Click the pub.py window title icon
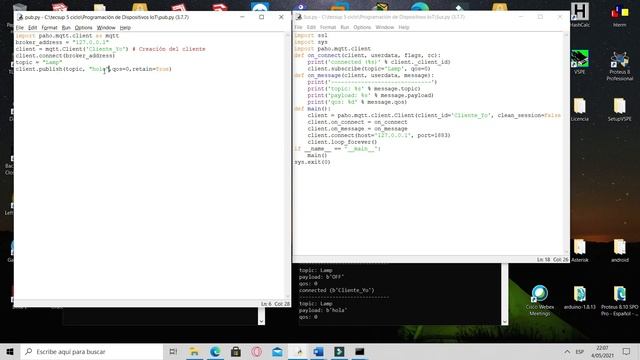Viewport: 640px width, 360px height. [20, 17]
